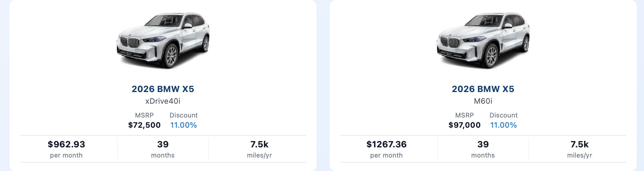
Task: Click the 11.00% discount on the M60i card
Action: [503, 125]
